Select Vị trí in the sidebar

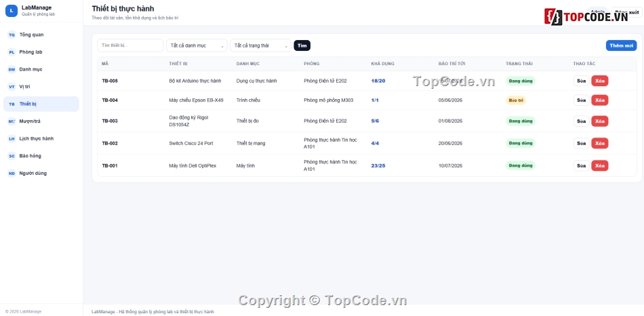tap(41, 87)
